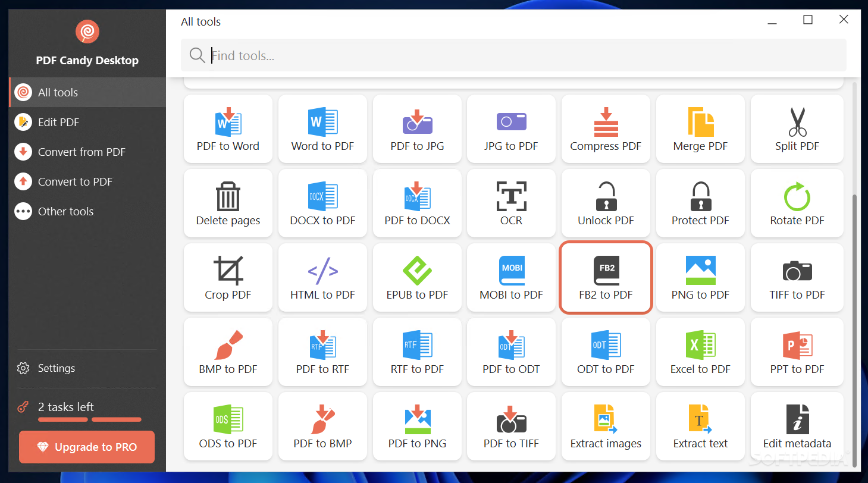Click the Find tools search field

pos(513,55)
